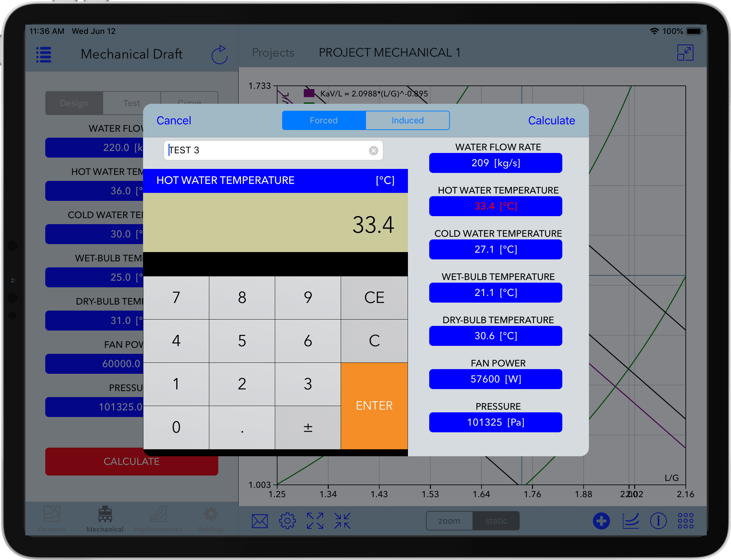Open the sidebar menu list icon
This screenshot has height=560, width=731.
(43, 54)
